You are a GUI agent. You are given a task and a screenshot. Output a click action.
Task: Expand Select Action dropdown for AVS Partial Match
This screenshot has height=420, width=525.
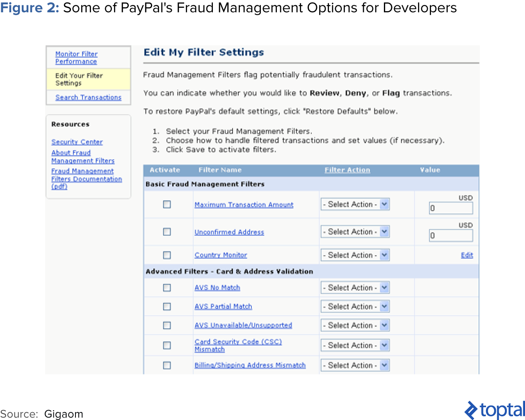click(355, 306)
